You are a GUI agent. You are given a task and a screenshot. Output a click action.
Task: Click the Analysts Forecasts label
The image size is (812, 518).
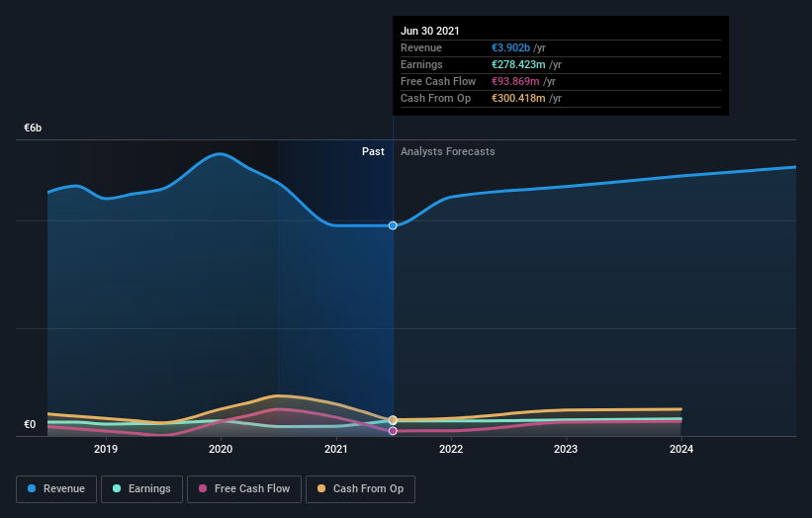pyautogui.click(x=447, y=151)
